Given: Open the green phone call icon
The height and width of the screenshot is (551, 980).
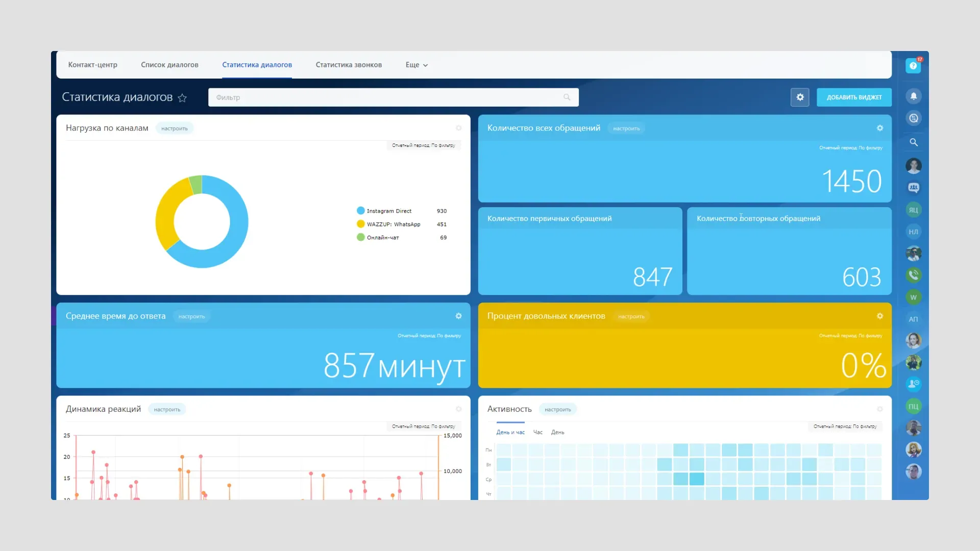Looking at the screenshot, I should 914,275.
